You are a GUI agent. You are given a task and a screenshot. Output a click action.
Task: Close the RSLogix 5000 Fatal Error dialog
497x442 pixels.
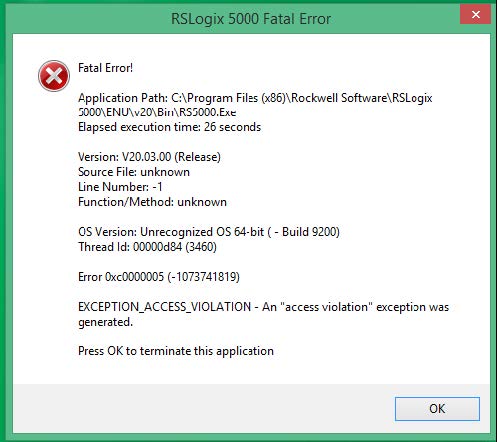[x=475, y=15]
